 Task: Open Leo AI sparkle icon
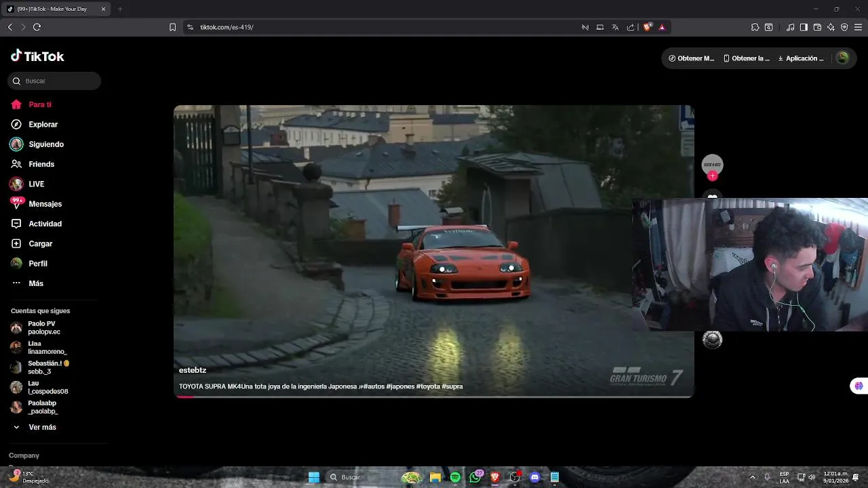[831, 27]
